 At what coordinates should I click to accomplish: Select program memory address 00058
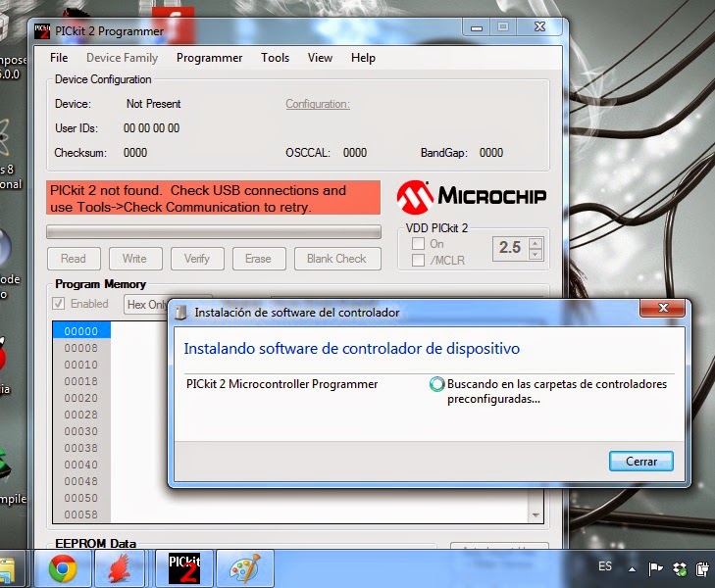[x=81, y=514]
